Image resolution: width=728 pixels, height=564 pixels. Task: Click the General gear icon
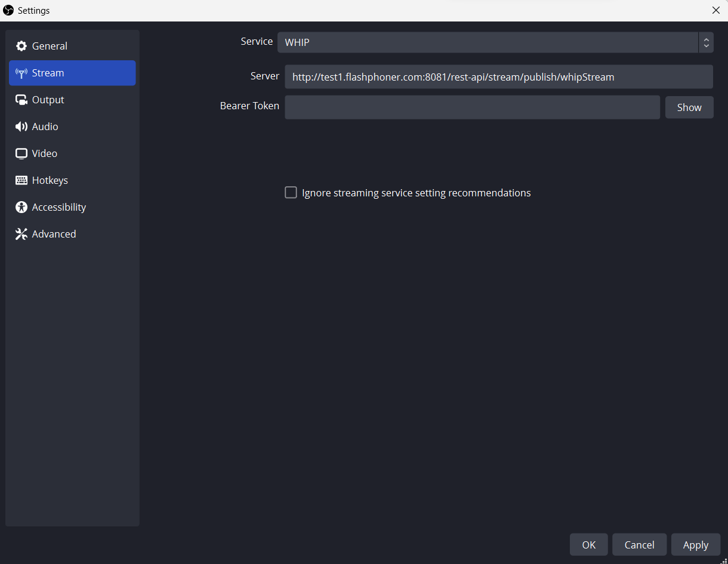tap(21, 46)
